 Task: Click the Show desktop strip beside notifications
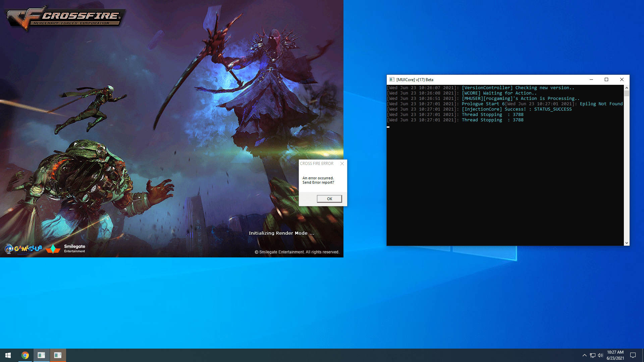[643, 355]
